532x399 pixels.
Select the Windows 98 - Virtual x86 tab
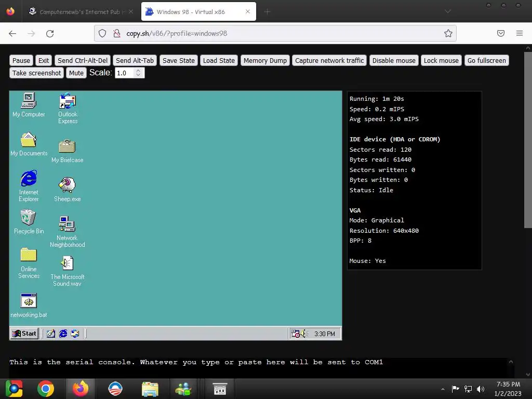(x=198, y=12)
